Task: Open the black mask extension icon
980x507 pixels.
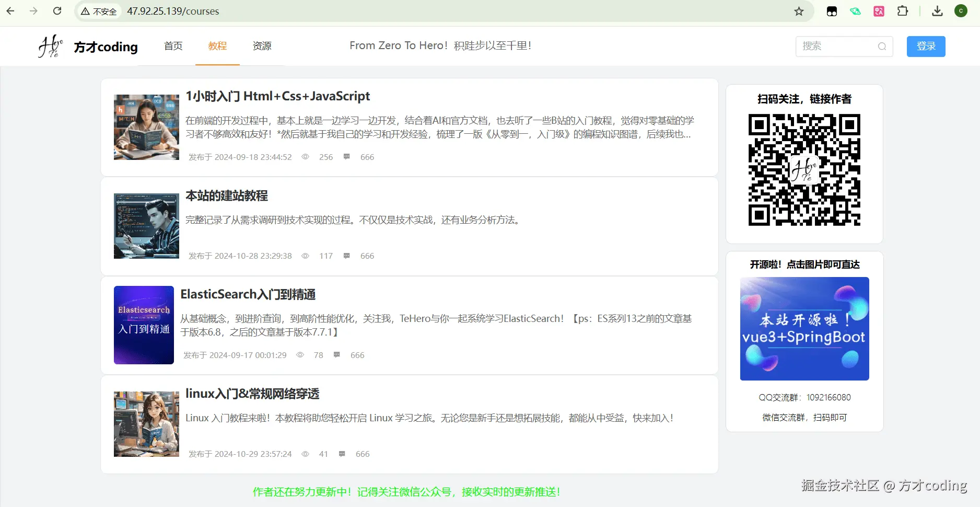Action: point(832,11)
